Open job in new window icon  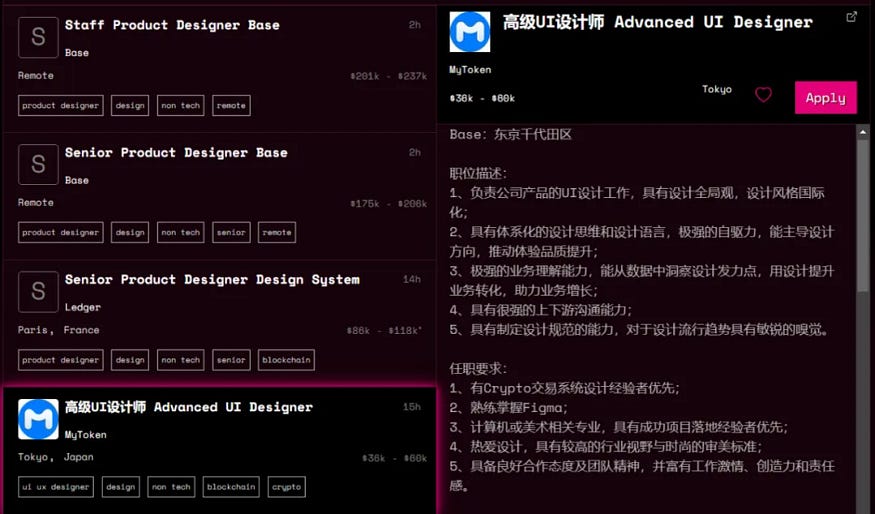[x=851, y=17]
